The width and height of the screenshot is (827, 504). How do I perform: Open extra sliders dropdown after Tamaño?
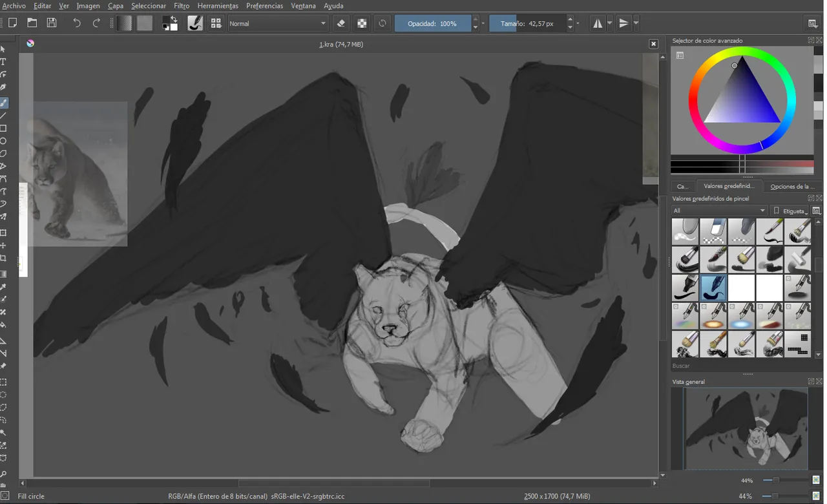(578, 23)
